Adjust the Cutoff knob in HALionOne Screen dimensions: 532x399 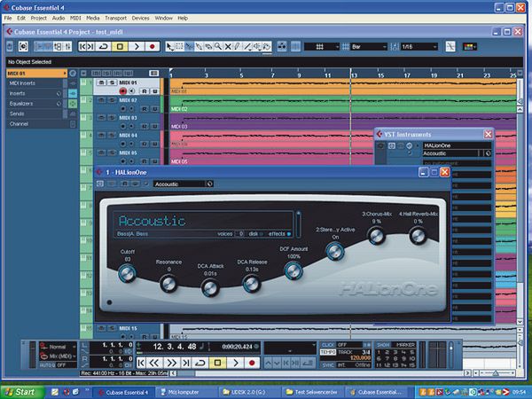pos(127,273)
